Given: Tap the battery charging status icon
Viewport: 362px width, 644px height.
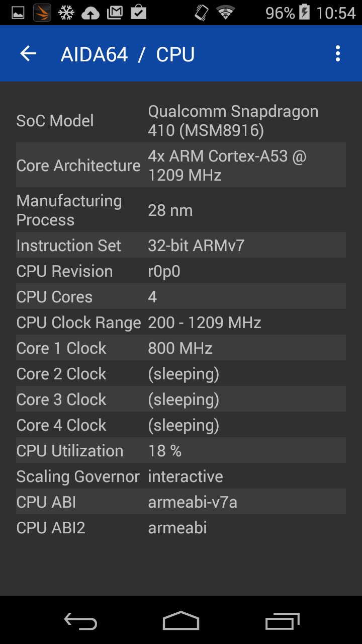Looking at the screenshot, I should pos(305,13).
